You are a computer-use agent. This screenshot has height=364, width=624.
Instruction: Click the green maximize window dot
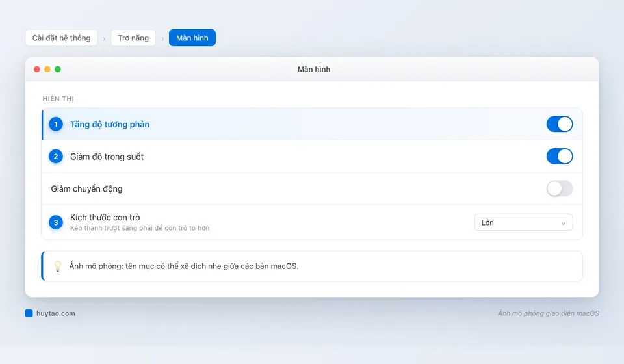tap(58, 69)
